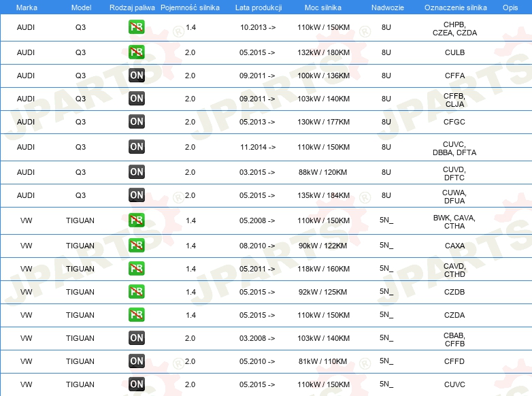532x396 pixels.
Task: Click the diesel ON icon in the CFGC row
Action: [x=136, y=122]
